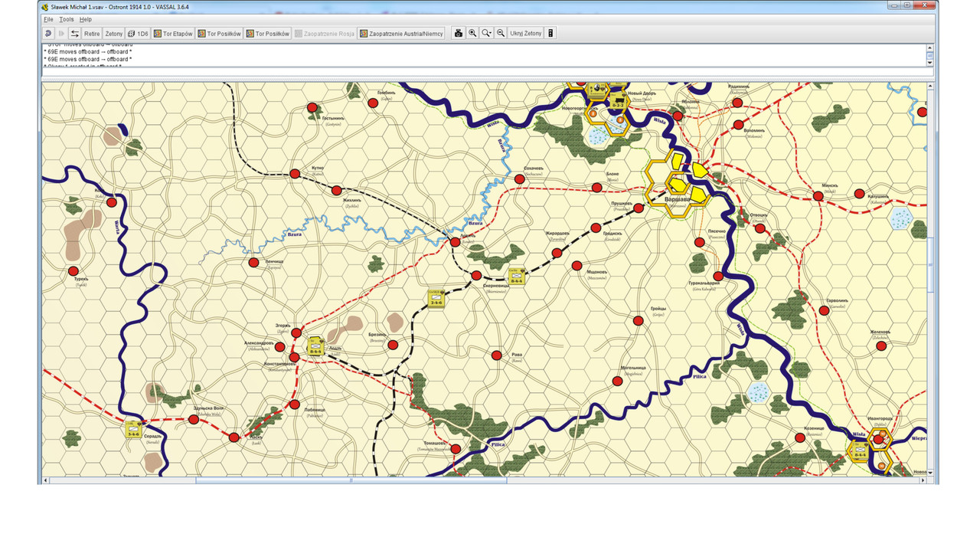Roll the 1D6 die button

tap(138, 34)
